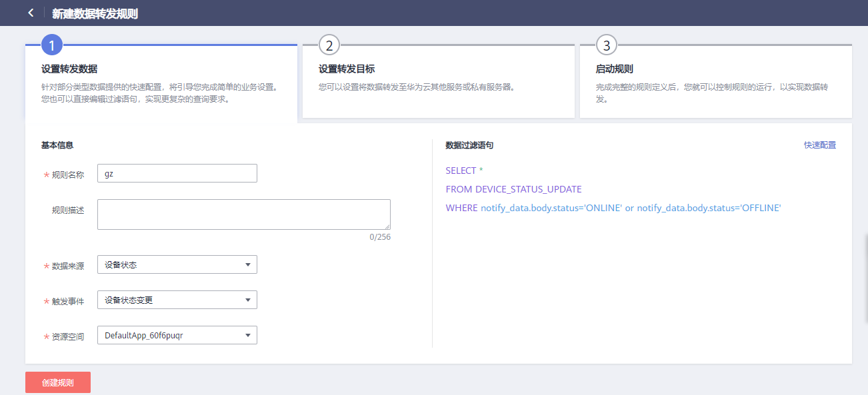This screenshot has height=395, width=868.
Task: Expand the 触发事件 dropdown
Action: 177,300
